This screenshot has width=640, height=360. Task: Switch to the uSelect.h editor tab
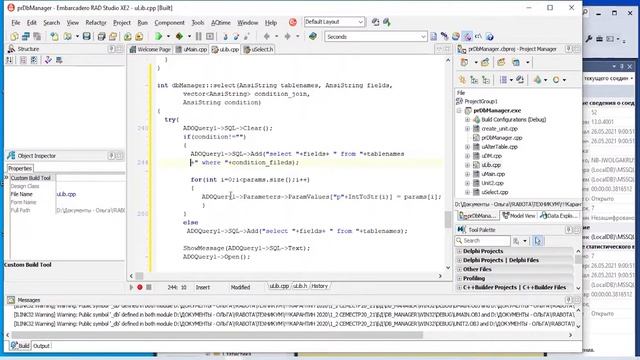(x=259, y=49)
